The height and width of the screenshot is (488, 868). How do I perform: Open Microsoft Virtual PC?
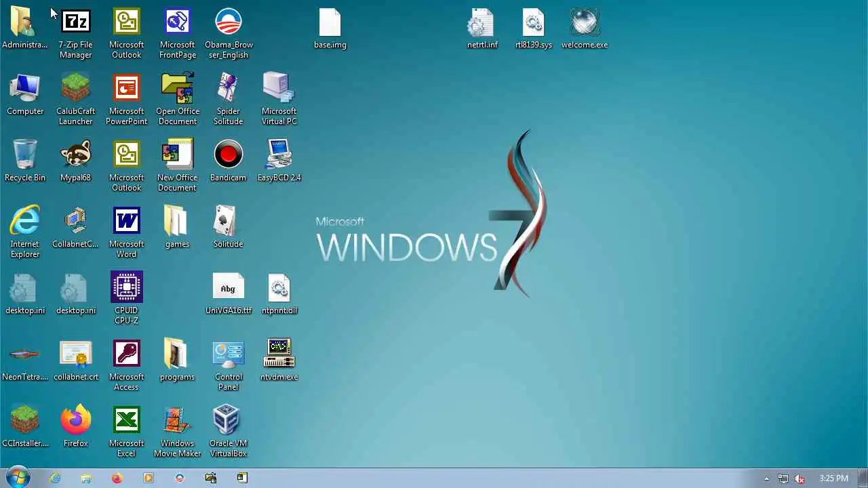(279, 100)
